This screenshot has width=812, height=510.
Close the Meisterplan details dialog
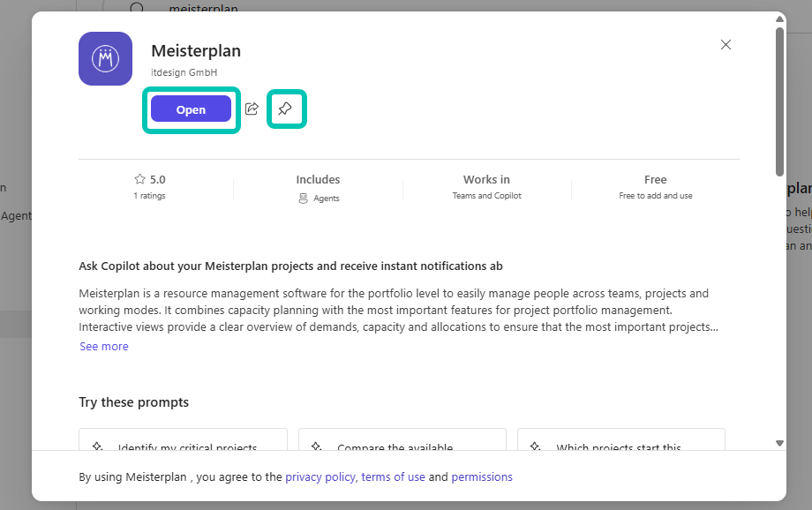click(726, 44)
